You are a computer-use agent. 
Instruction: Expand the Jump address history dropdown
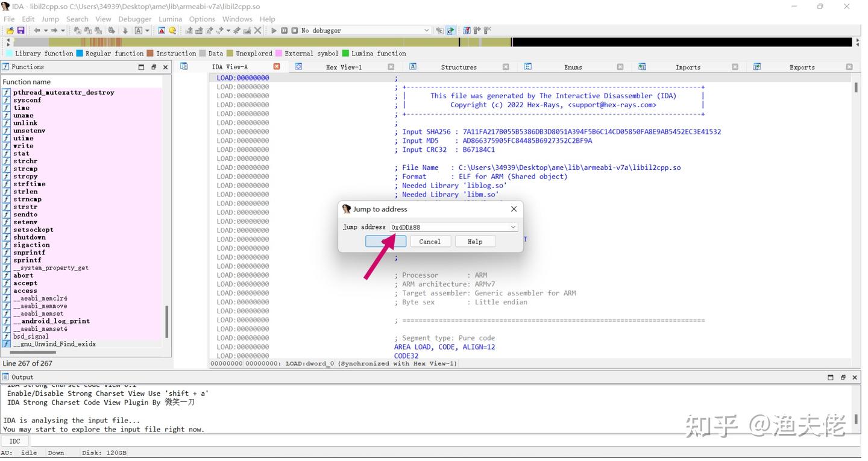513,227
